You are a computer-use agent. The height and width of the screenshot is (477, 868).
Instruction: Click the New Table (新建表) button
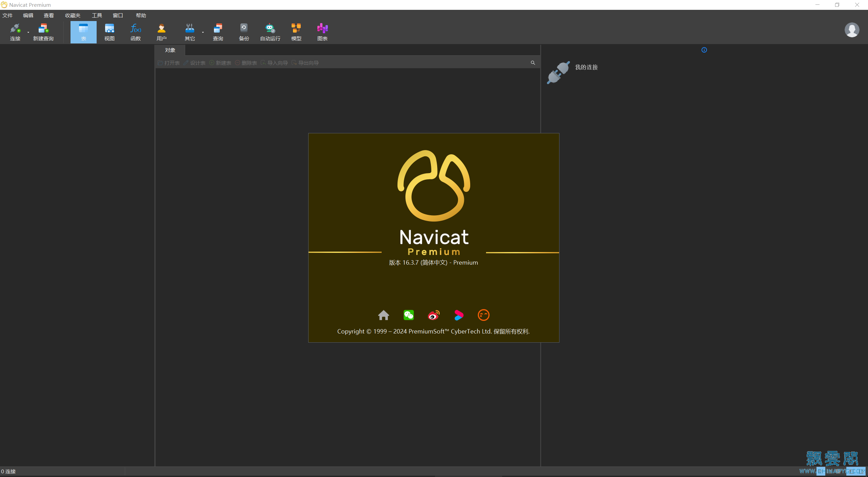(220, 63)
